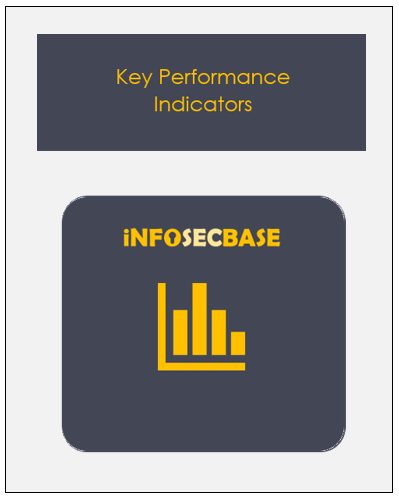The image size is (399, 499).
Task: Click the horizontal baseline of the chart icon
Action: 201,366
